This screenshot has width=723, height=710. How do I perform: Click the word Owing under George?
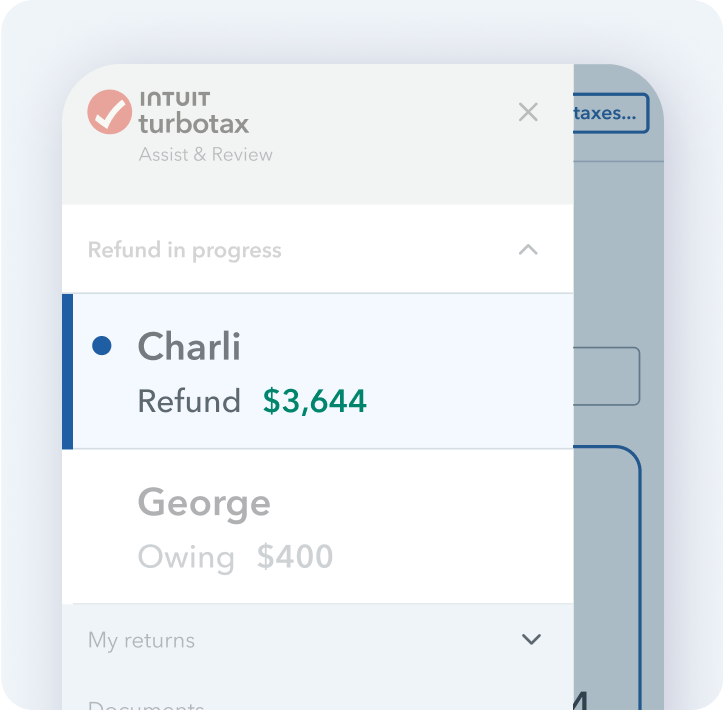[186, 557]
